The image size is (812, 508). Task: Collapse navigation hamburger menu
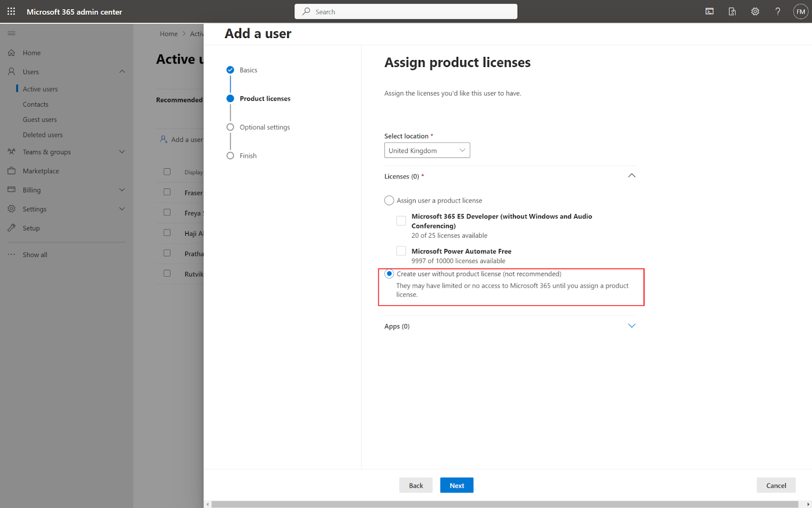pyautogui.click(x=11, y=33)
